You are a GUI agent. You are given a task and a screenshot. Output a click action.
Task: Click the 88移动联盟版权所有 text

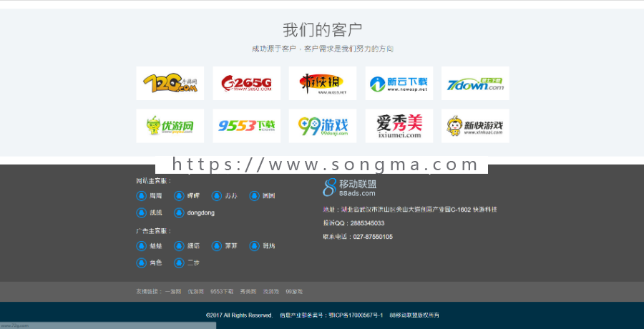(414, 315)
